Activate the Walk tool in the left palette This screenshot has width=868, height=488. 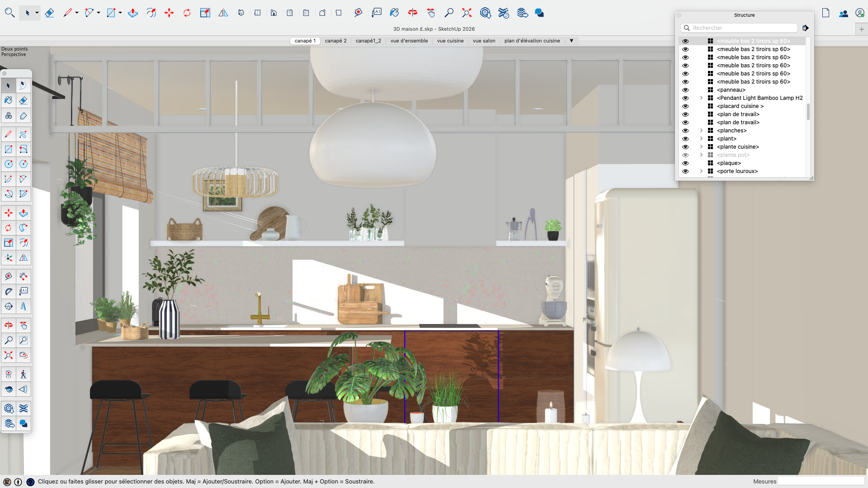pyautogui.click(x=24, y=374)
